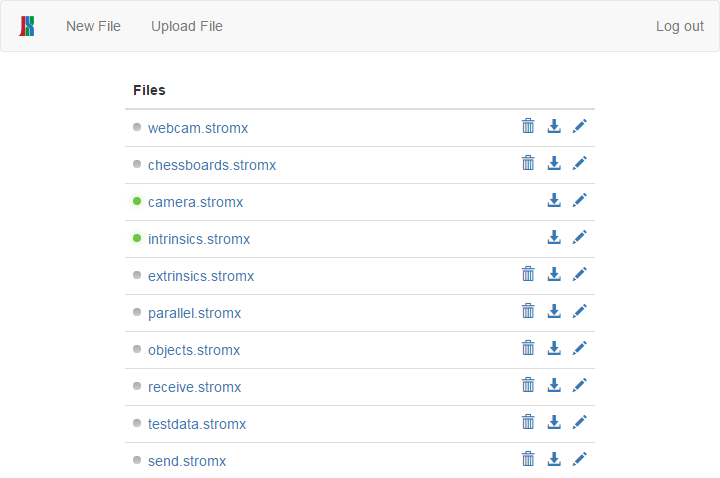
Task: Toggle the gray status dot of webcam.stromx
Action: (x=137, y=127)
